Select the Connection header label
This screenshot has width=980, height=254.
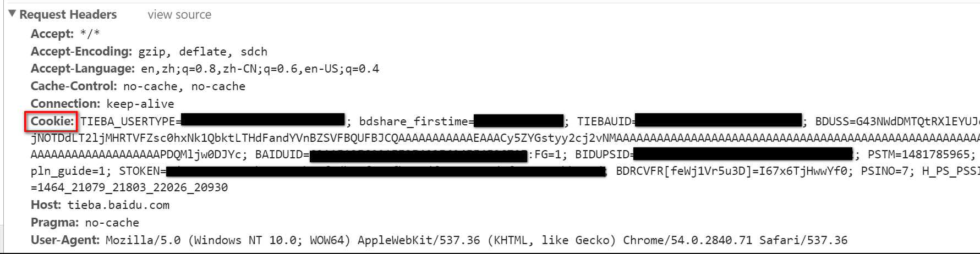(65, 103)
